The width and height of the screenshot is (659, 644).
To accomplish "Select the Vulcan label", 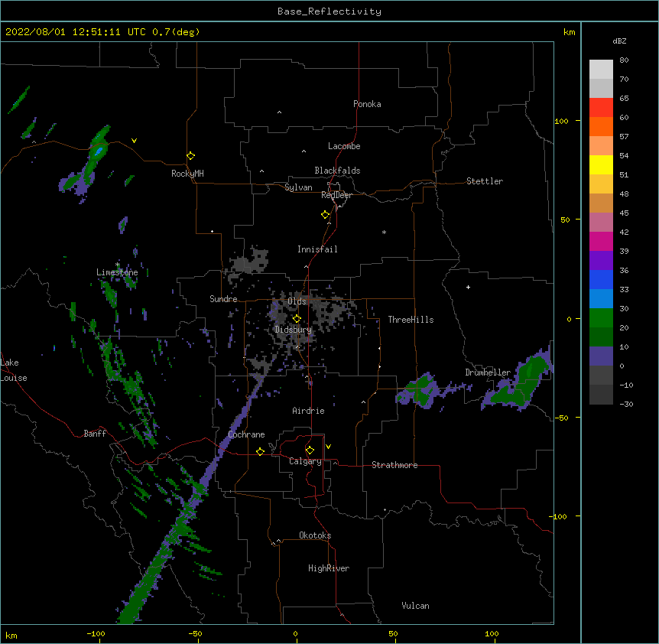I will (415, 606).
